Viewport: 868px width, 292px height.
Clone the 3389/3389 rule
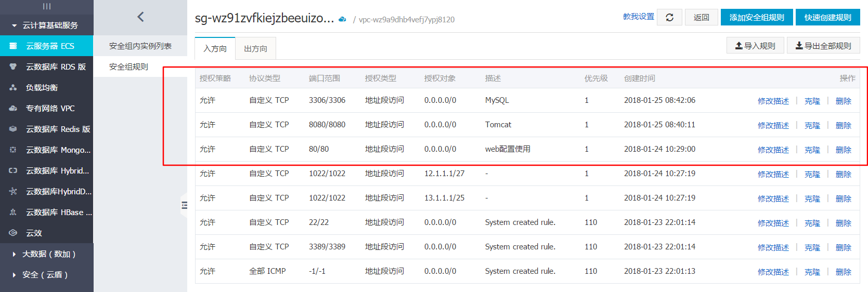point(812,247)
